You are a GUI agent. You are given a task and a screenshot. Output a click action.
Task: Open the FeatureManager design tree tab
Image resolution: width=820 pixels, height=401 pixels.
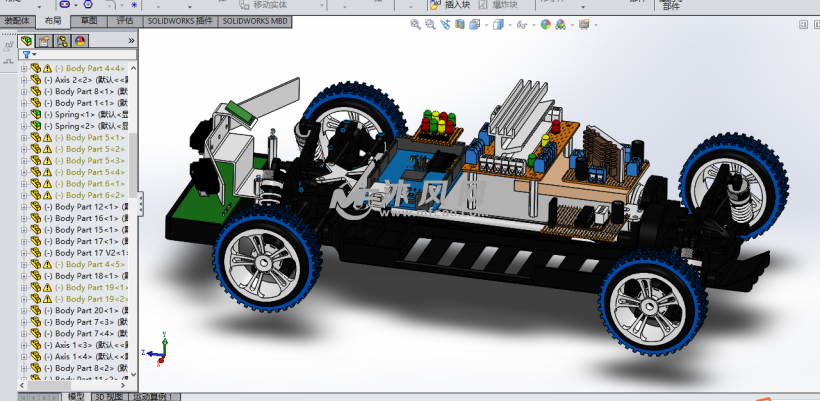(x=27, y=40)
